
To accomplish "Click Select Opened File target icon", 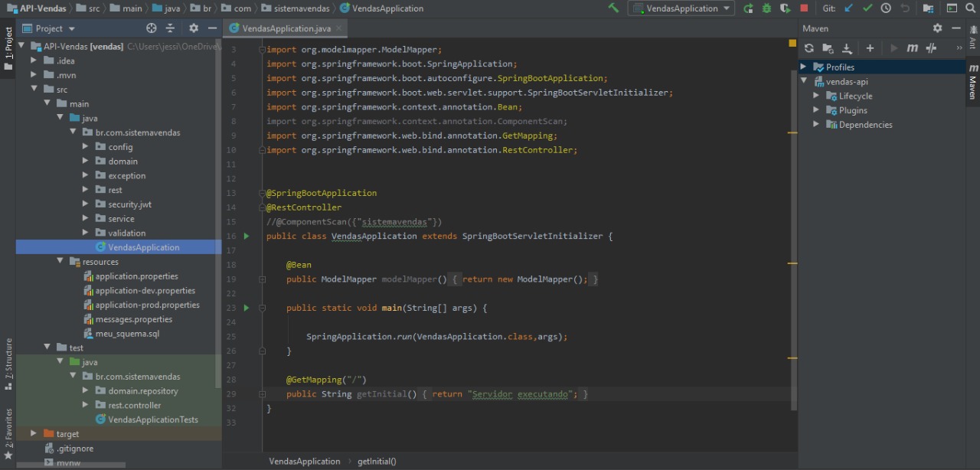I will pyautogui.click(x=151, y=28).
